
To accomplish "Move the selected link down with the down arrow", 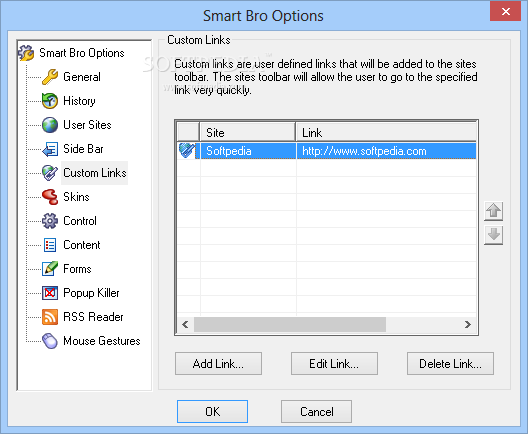I will [x=493, y=235].
